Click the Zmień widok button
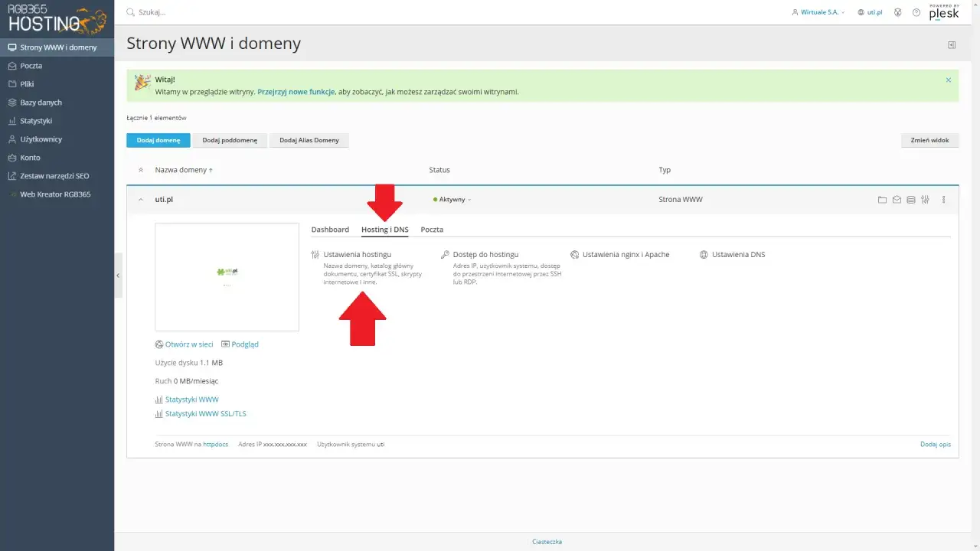The height and width of the screenshot is (551, 980). tap(930, 140)
